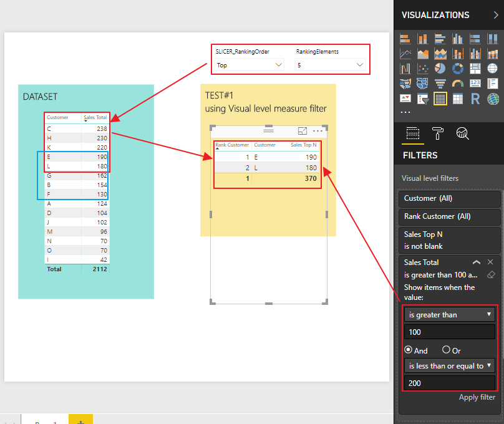
Task: Expand the Rank Customer (All) filter card
Action: pyautogui.click(x=449, y=216)
